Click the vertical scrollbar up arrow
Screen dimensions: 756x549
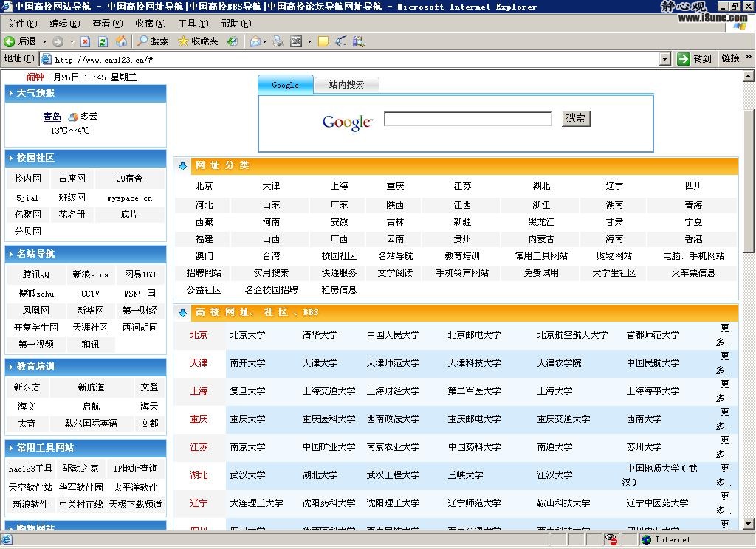(749, 76)
